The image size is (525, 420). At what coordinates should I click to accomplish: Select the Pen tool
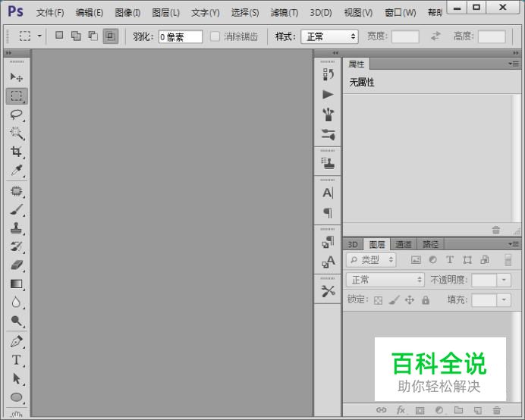tap(16, 342)
